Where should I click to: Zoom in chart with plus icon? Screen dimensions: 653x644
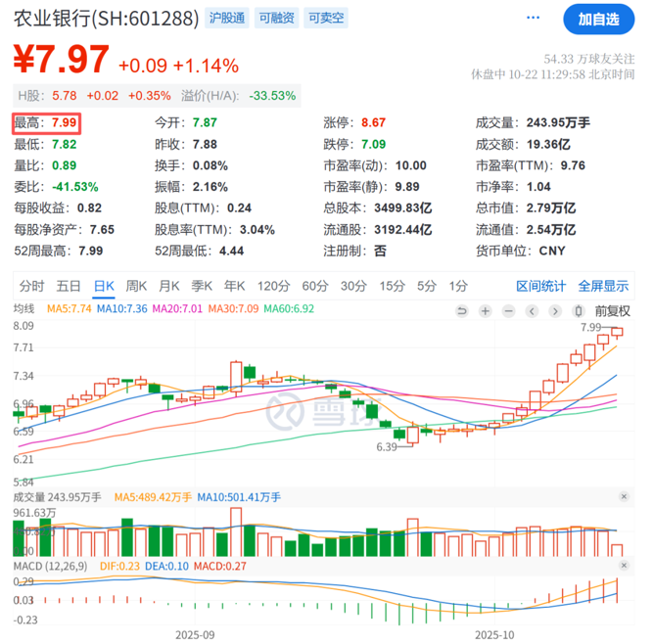(x=485, y=310)
